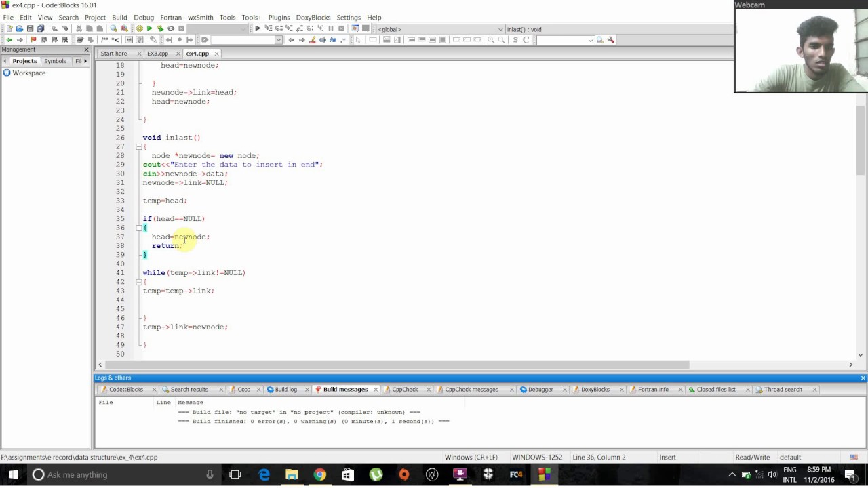868x488 pixels.
Task: Open the CppCheck messages tab
Action: pyautogui.click(x=471, y=390)
